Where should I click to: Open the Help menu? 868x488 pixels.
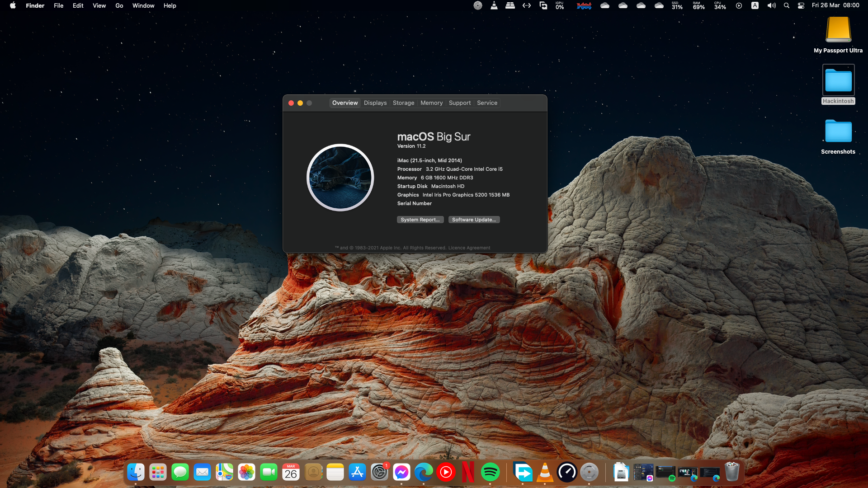170,5
